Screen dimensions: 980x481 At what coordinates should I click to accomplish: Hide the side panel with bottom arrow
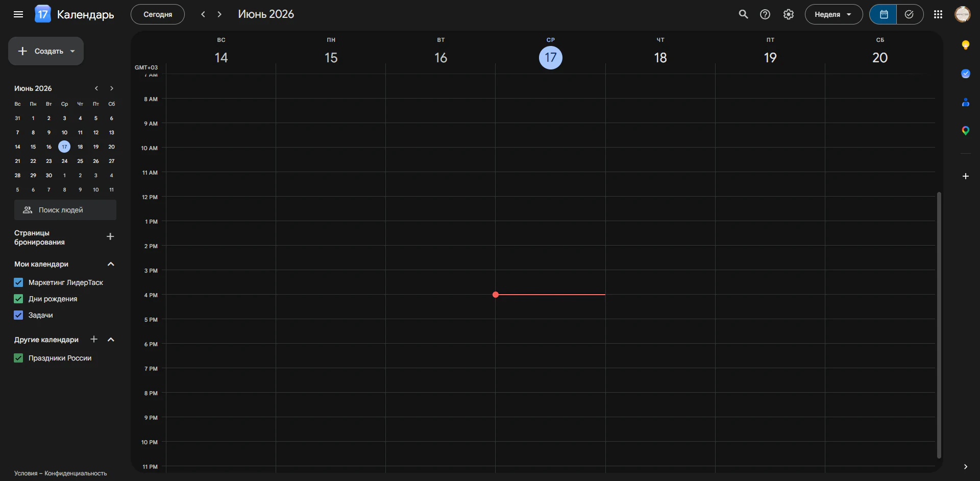tap(965, 467)
